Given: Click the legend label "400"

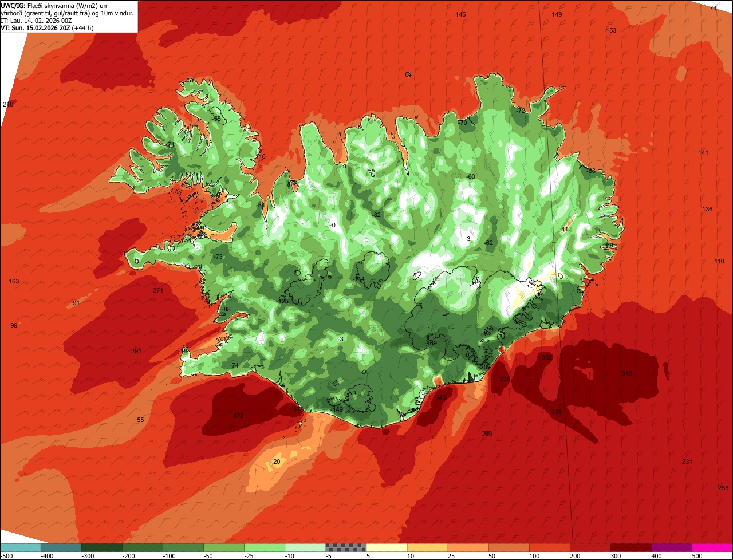Looking at the screenshot, I should [656, 555].
